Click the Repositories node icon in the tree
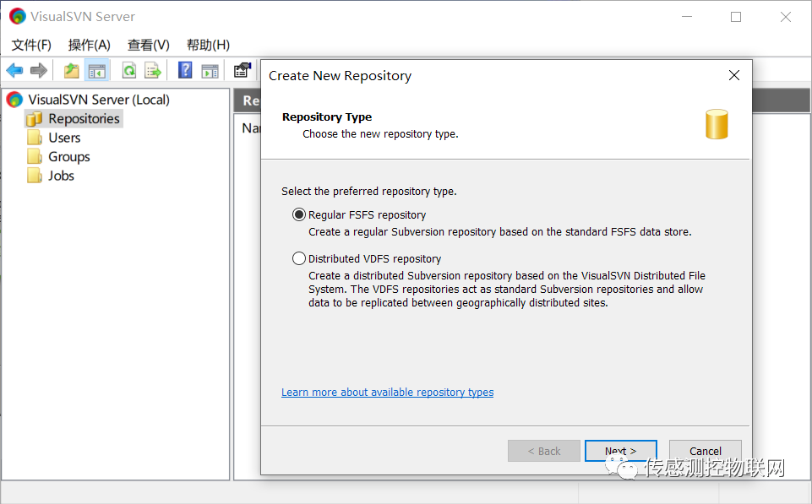Screen dimensions: 812x504 pos(34,119)
